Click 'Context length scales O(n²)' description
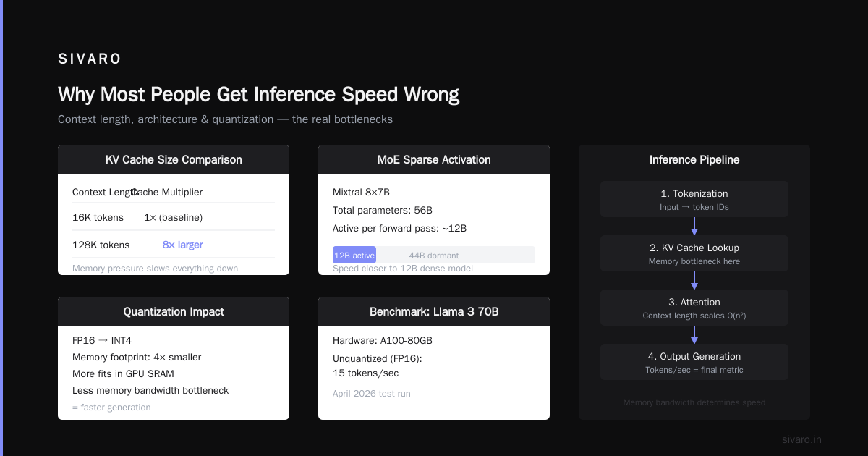 pyautogui.click(x=694, y=316)
